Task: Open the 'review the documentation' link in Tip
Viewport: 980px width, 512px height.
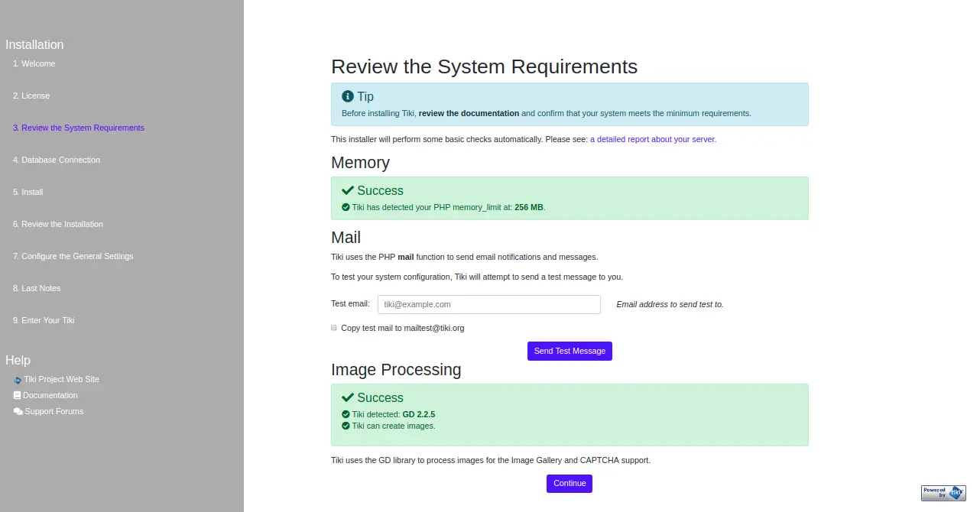Action: 469,113
